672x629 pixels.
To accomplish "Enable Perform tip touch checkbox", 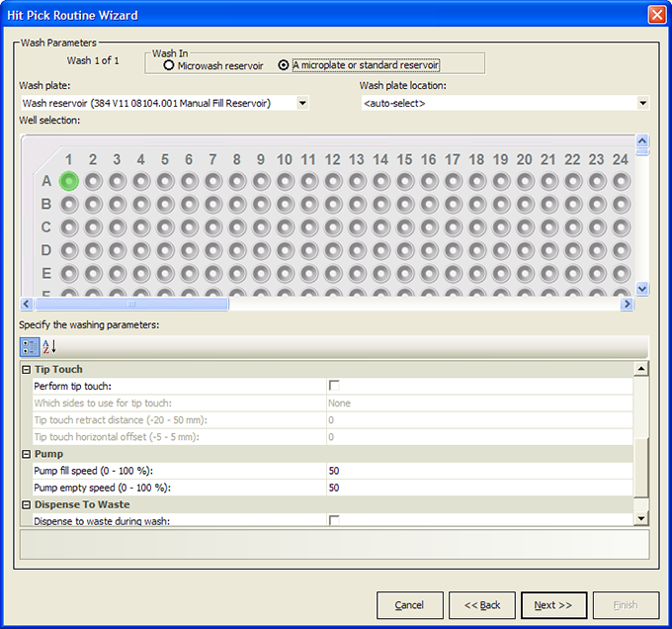I will (x=334, y=386).
